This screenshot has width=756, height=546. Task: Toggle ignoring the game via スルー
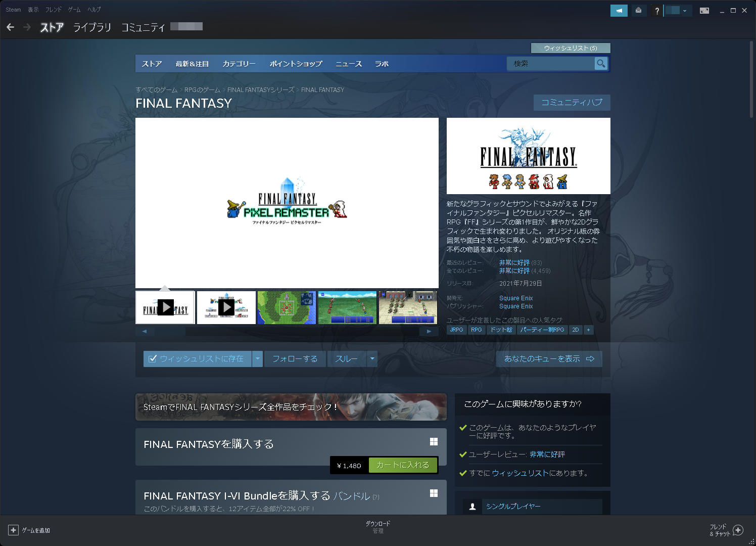346,358
